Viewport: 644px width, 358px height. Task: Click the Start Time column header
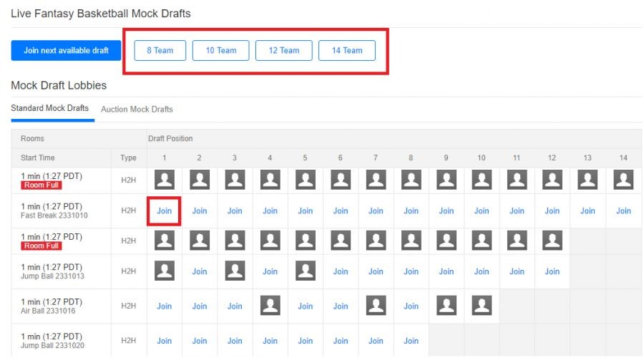coord(38,158)
